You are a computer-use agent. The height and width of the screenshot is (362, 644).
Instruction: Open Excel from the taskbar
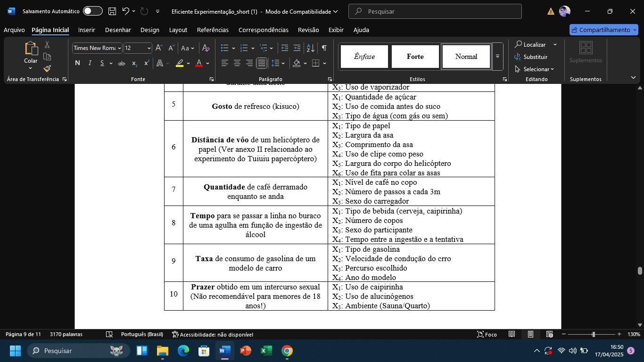(x=266, y=351)
